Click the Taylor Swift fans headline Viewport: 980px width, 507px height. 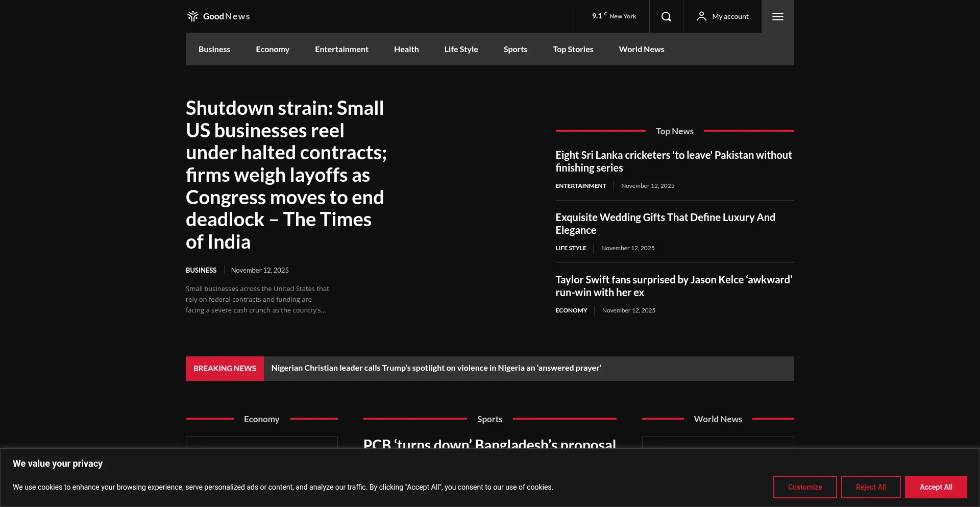673,286
